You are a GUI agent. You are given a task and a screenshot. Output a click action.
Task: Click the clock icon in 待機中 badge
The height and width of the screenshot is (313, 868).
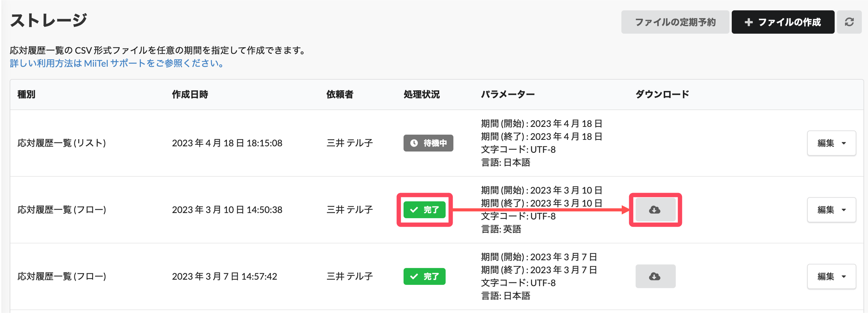414,143
